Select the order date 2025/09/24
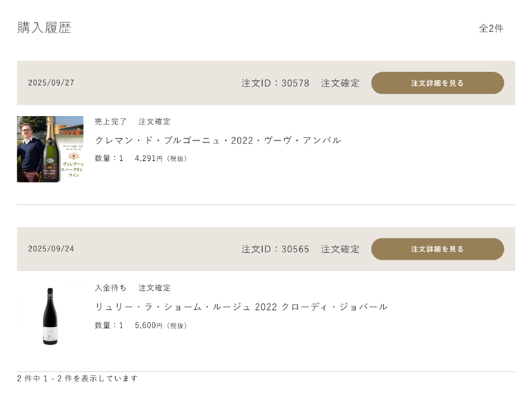 pyautogui.click(x=51, y=248)
